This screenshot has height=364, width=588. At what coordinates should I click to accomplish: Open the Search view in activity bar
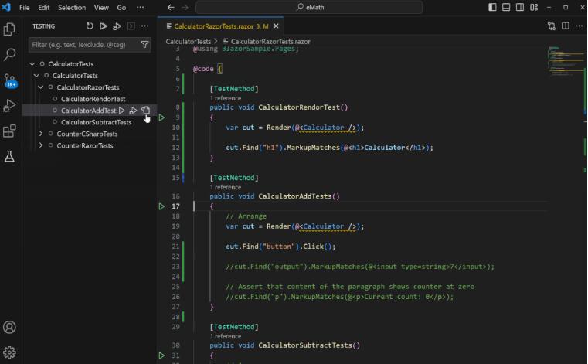10,55
